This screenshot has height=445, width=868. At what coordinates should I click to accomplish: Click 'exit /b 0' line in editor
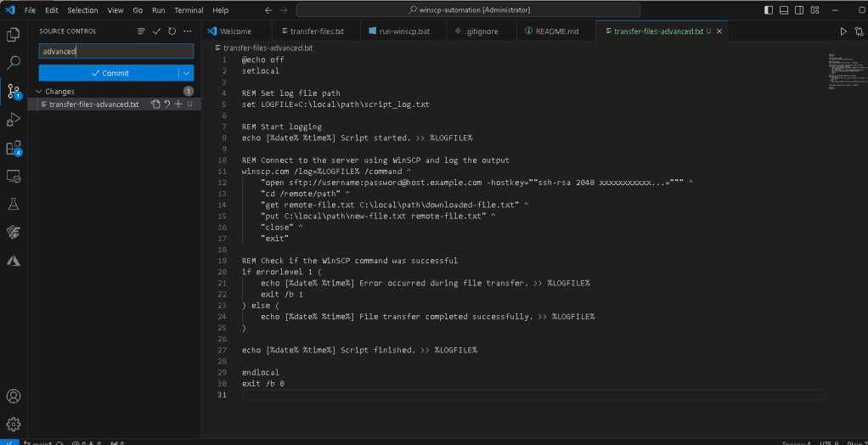263,384
